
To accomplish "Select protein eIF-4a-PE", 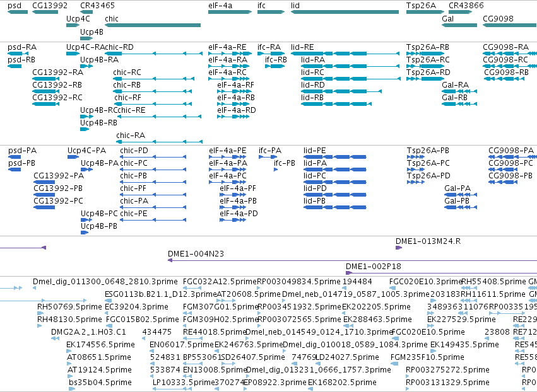I will tap(228, 157).
